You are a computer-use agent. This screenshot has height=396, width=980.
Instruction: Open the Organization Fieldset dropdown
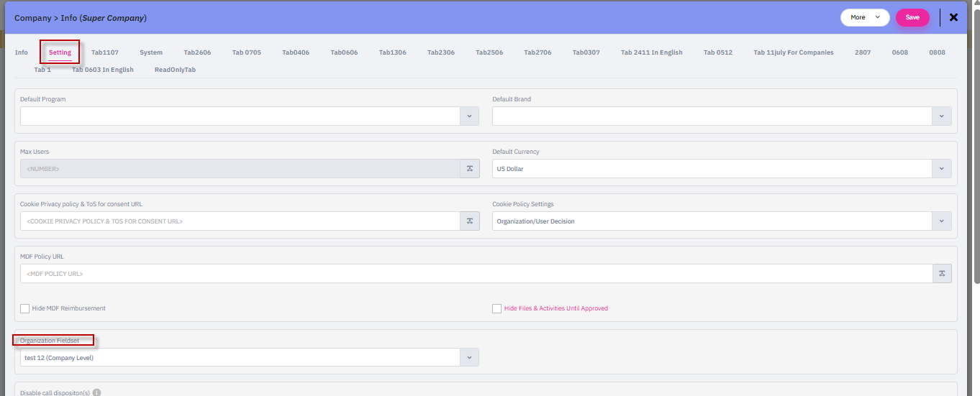[x=469, y=357]
